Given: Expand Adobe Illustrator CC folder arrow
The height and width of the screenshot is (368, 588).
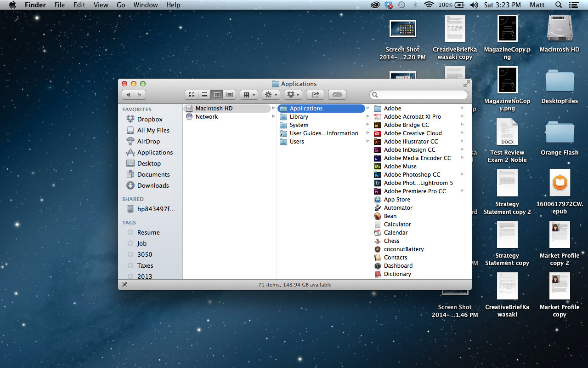Looking at the screenshot, I should click(462, 142).
